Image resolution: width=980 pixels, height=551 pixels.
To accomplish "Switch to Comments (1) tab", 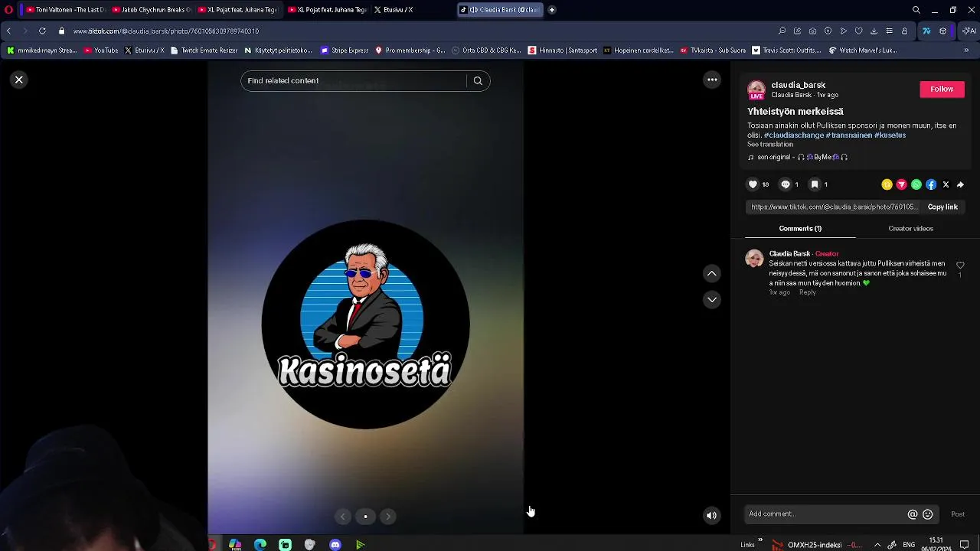I will 800,229.
